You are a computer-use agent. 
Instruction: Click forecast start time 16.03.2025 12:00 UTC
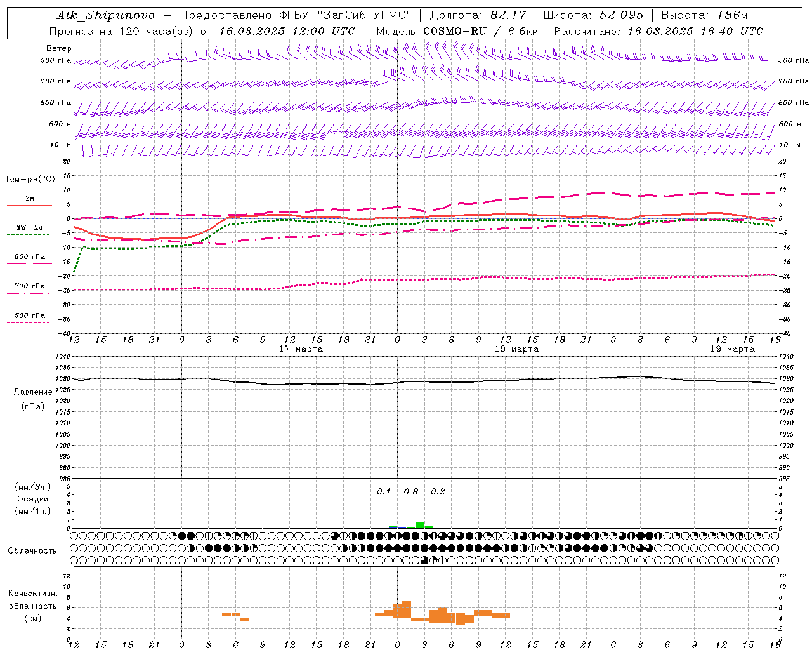(x=287, y=31)
